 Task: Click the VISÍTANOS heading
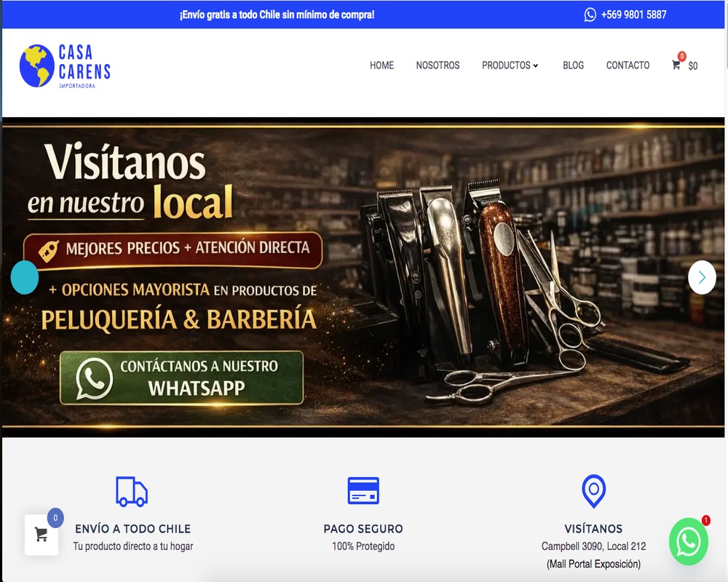(x=593, y=529)
